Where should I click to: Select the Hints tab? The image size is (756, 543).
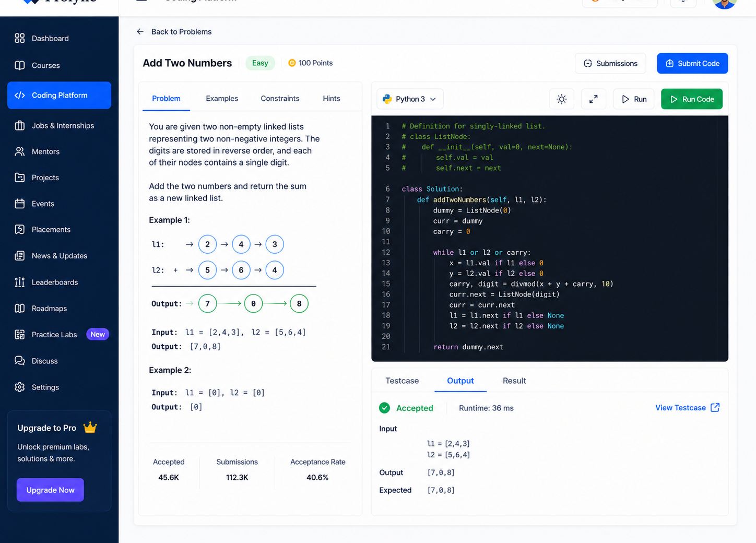pos(332,98)
